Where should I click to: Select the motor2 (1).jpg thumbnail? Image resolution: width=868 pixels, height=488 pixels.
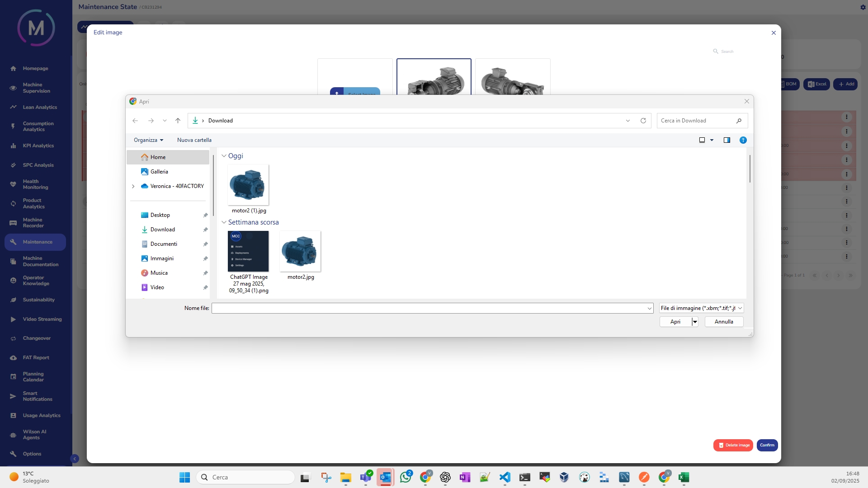point(248,185)
